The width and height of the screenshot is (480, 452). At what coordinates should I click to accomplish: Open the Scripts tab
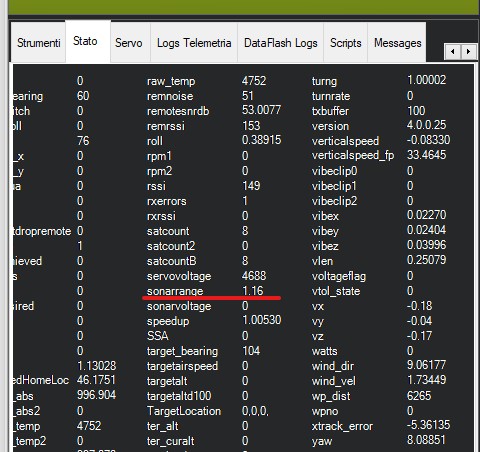click(345, 43)
